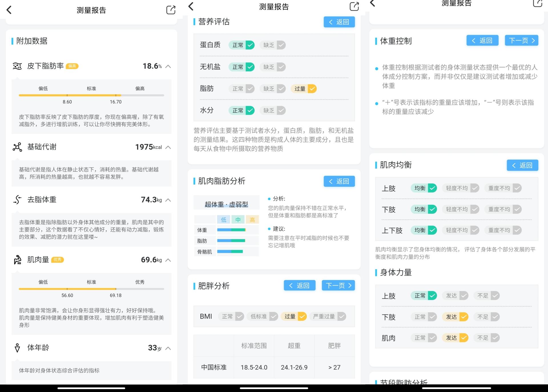The width and height of the screenshot is (548, 392).
Task: Open the share icon top right
Action: [171, 10]
